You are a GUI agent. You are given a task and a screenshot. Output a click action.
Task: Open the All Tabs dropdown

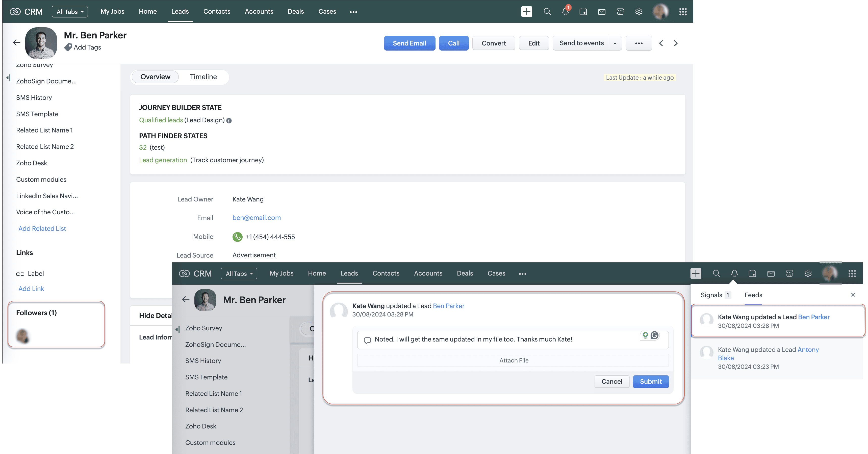coord(70,12)
